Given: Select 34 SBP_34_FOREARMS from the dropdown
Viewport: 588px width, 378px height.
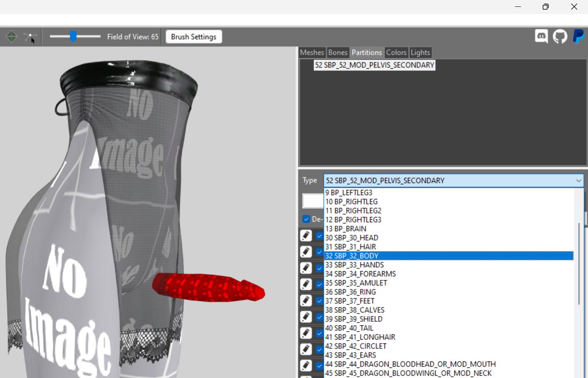Looking at the screenshot, I should coord(449,274).
